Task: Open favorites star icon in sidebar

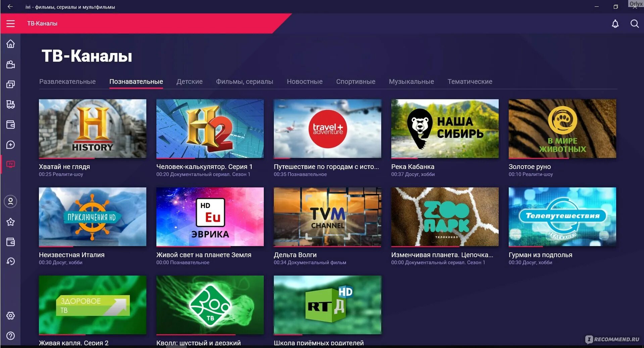Action: point(11,222)
